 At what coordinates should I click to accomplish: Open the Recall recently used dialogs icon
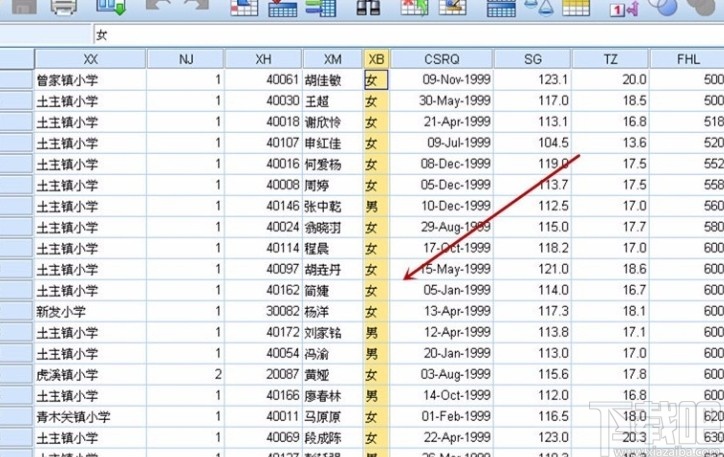111,7
